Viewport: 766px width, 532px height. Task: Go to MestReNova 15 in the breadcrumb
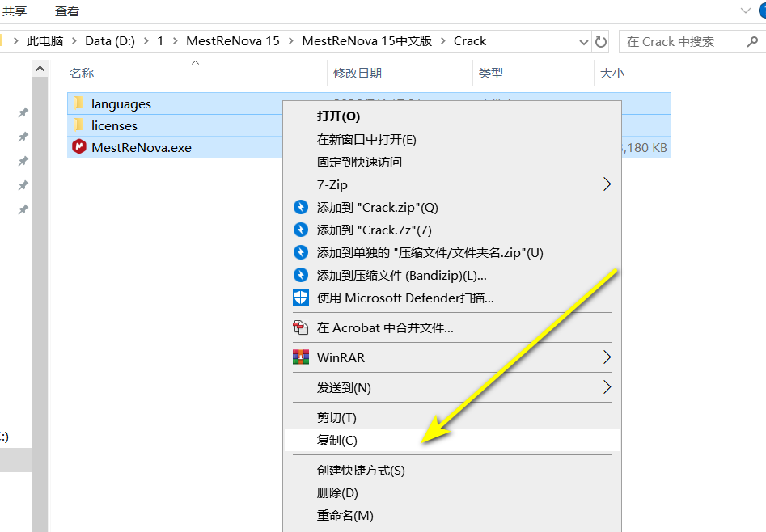[232, 41]
